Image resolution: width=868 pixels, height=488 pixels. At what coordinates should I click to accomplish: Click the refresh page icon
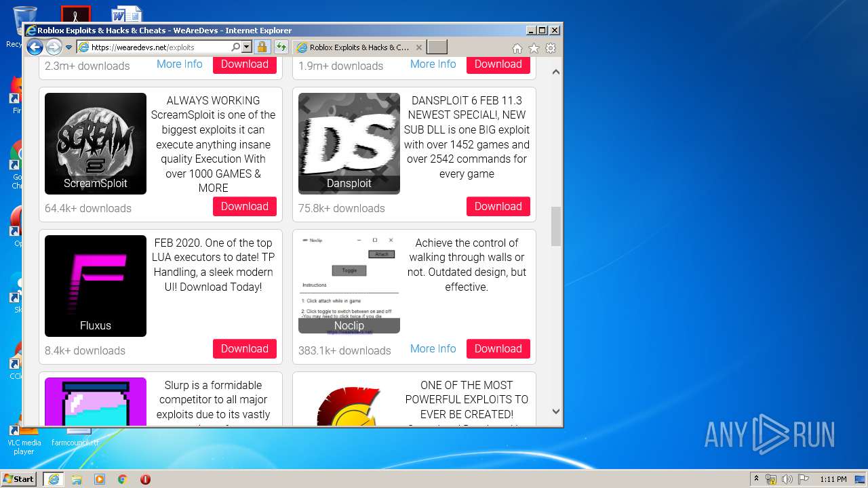[281, 47]
